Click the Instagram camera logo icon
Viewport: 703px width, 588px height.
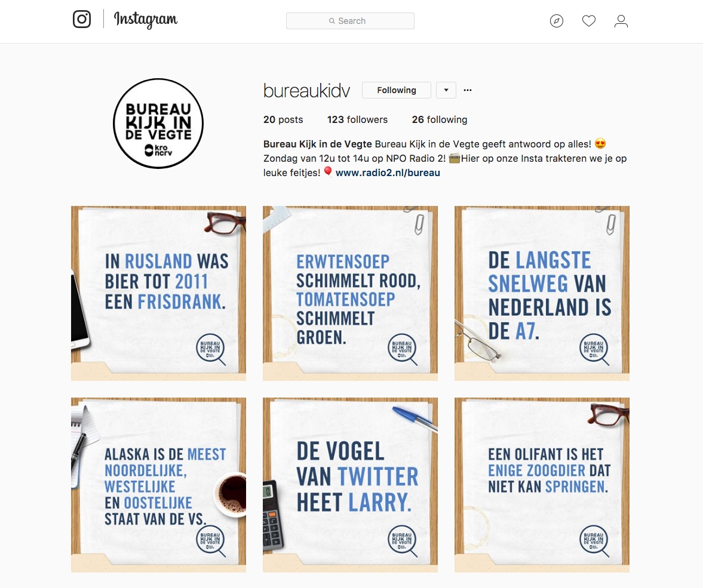82,19
